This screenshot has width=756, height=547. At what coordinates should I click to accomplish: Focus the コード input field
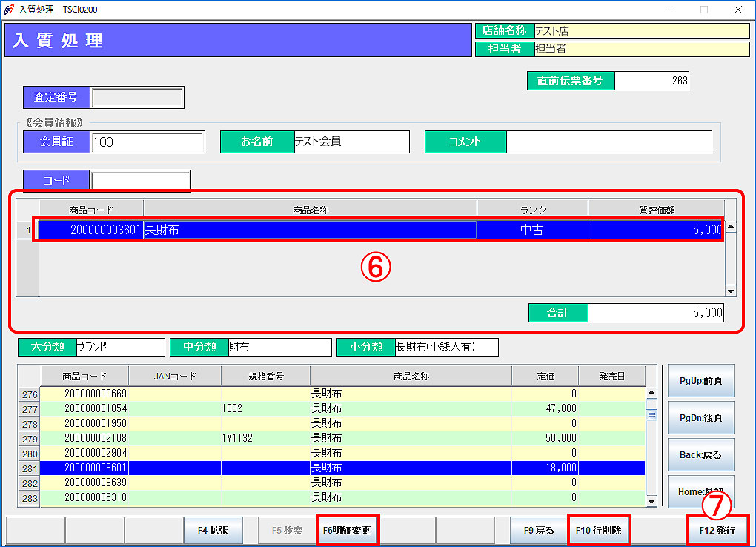pos(140,180)
